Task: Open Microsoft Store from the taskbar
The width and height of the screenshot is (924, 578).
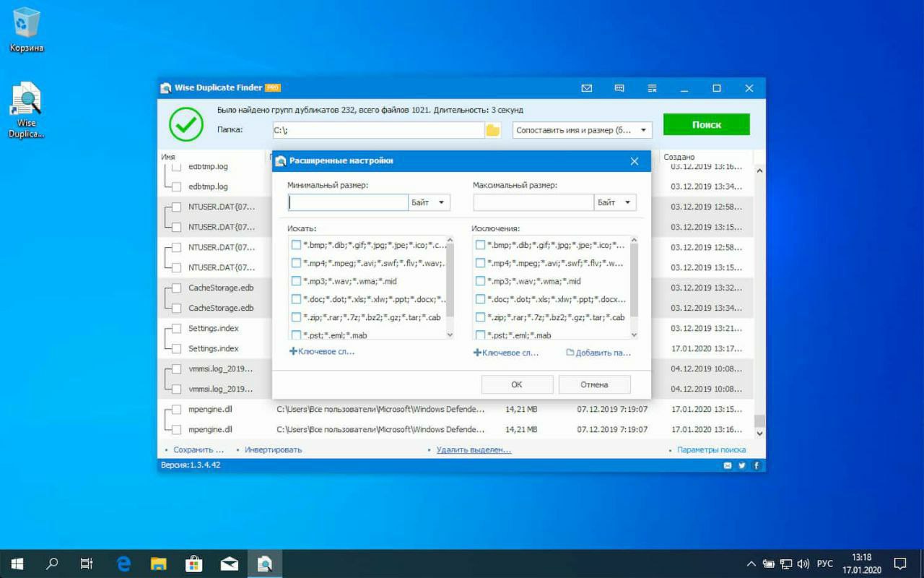Action: tap(193, 564)
